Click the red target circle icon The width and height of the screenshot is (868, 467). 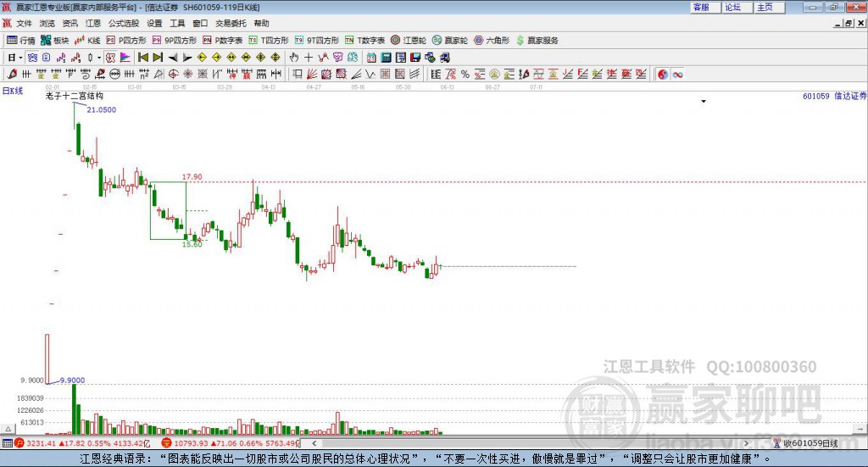pos(173,74)
